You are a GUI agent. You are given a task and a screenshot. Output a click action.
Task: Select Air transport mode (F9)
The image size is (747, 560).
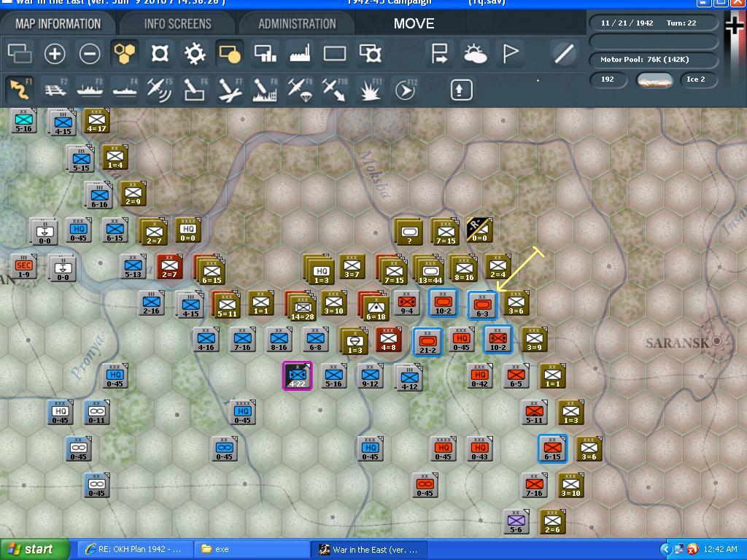[x=300, y=90]
